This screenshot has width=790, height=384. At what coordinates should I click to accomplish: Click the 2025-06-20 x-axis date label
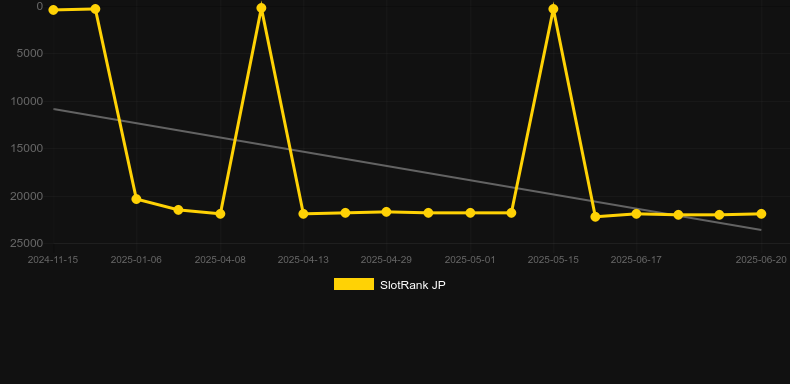(x=761, y=260)
